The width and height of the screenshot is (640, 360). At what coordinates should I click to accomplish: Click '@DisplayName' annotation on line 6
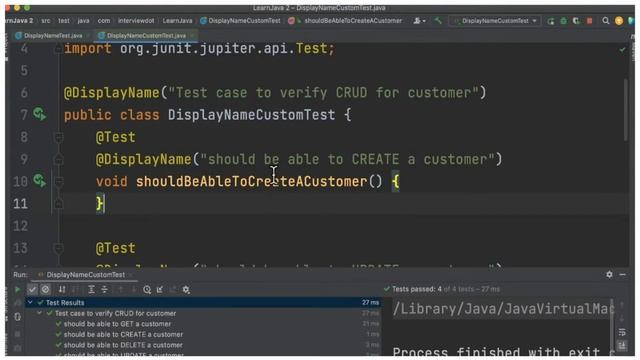pos(111,93)
